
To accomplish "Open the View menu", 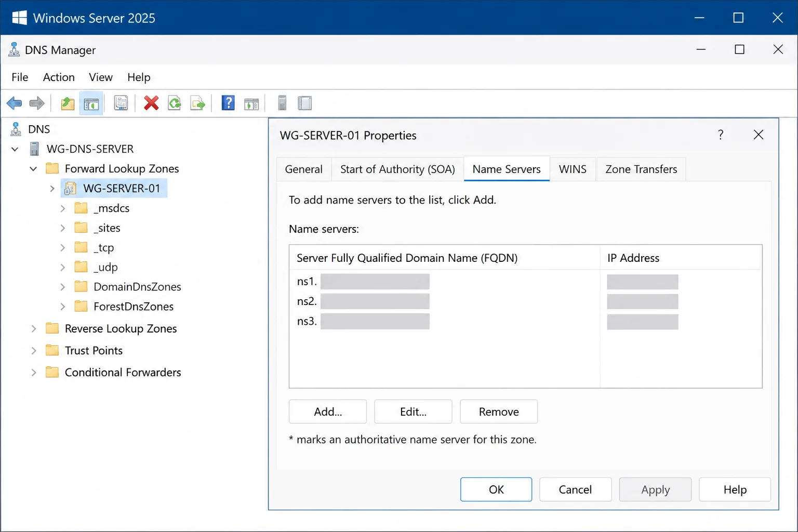I will pyautogui.click(x=101, y=77).
